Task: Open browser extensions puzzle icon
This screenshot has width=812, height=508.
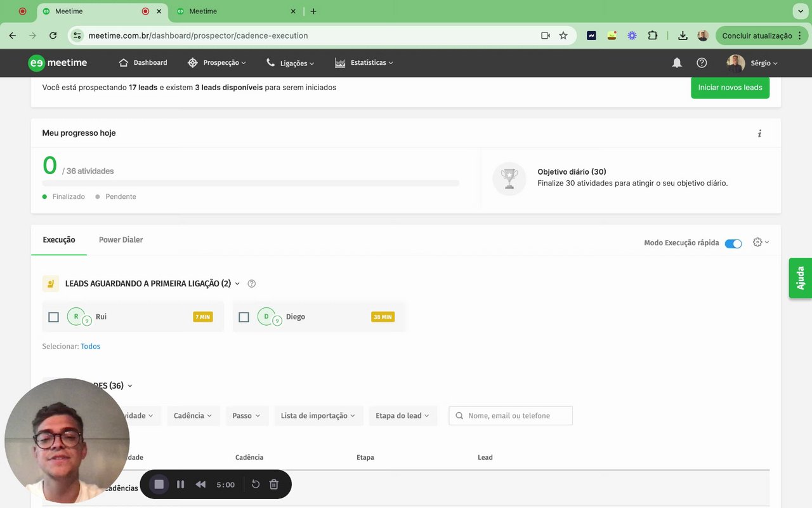Action: tap(652, 36)
